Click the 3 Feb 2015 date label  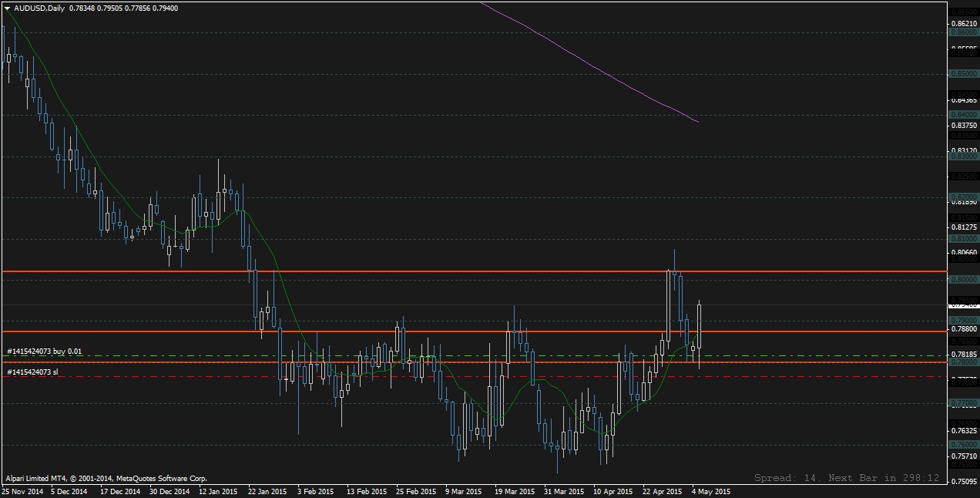[x=317, y=491]
